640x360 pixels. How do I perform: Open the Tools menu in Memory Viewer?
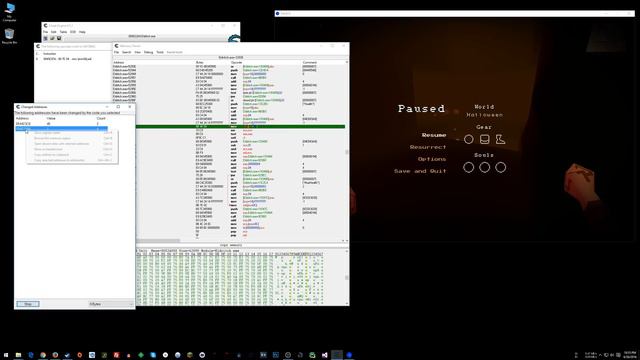coord(160,52)
